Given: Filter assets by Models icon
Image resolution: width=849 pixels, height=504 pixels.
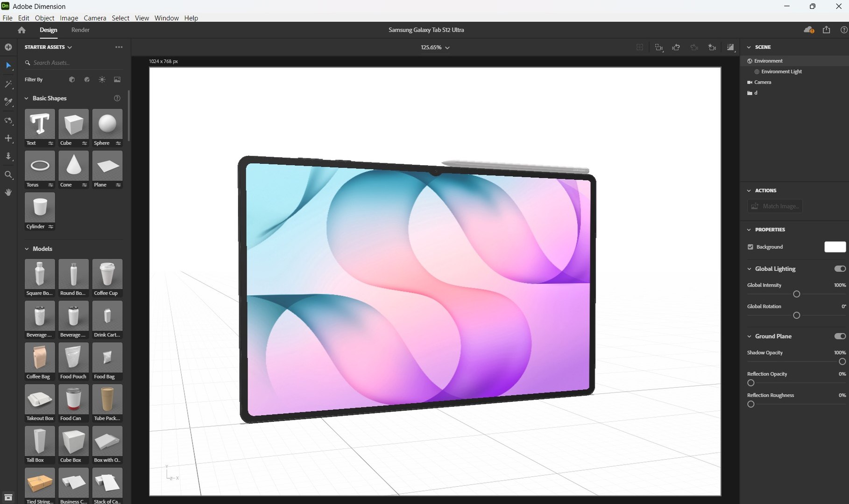Looking at the screenshot, I should coord(72,80).
